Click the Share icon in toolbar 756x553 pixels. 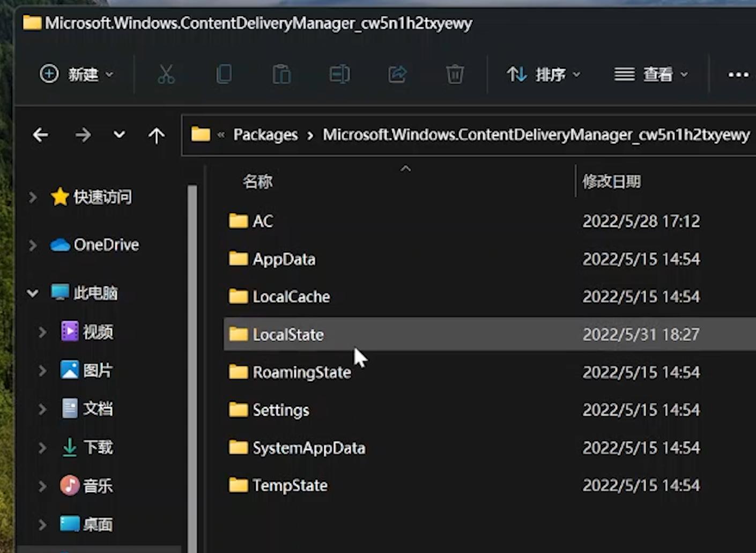coord(397,74)
